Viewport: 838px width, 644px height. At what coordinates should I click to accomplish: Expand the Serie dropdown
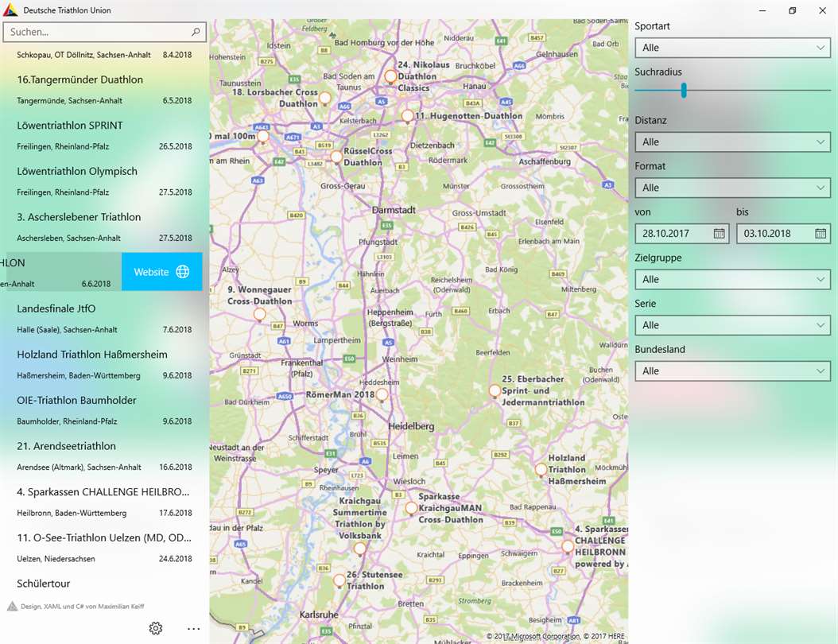[733, 325]
